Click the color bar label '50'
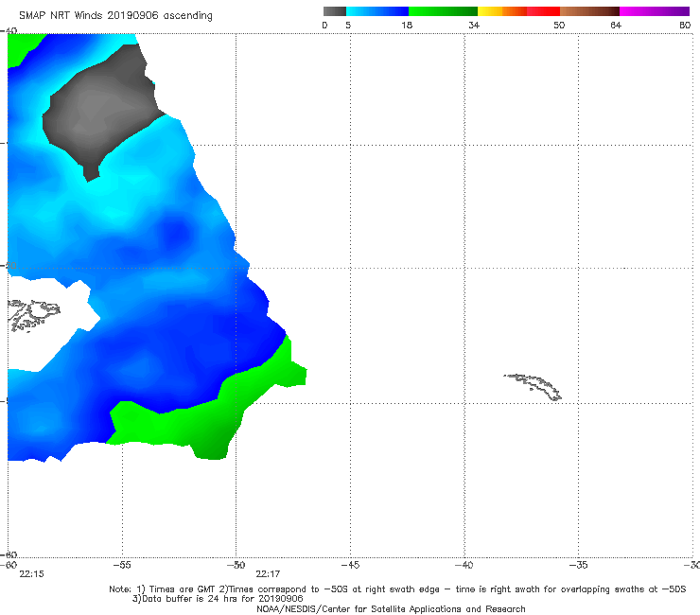 559,26
